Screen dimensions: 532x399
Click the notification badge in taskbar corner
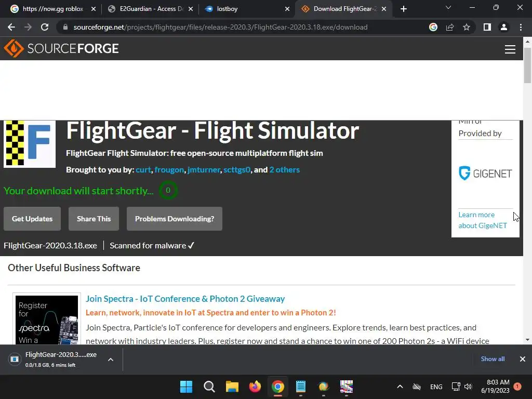coord(517,387)
